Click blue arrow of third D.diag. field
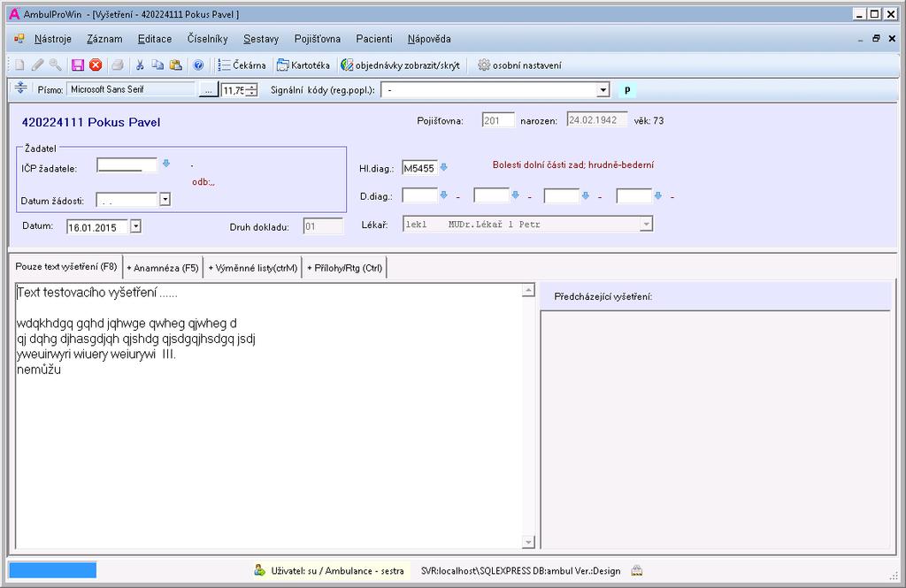 [586, 195]
